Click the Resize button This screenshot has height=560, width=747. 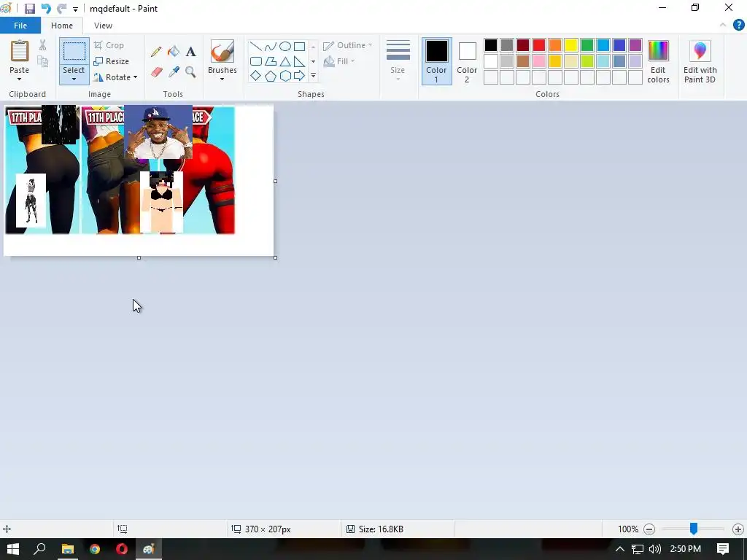112,61
